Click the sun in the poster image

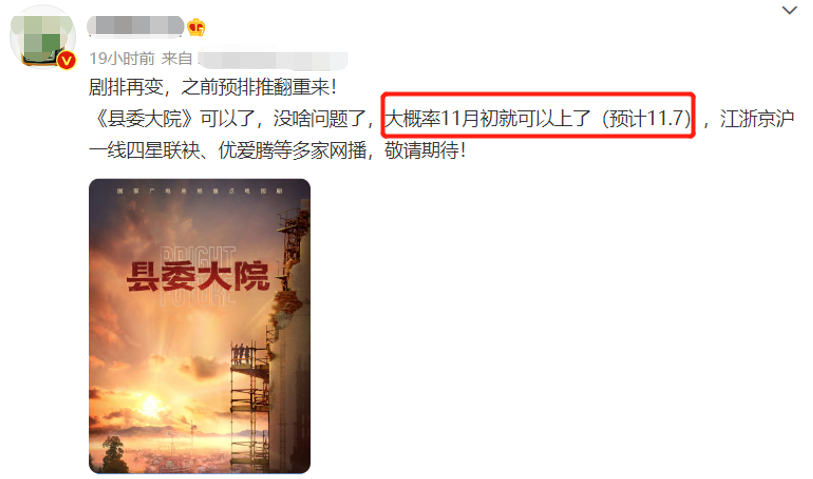point(150,403)
